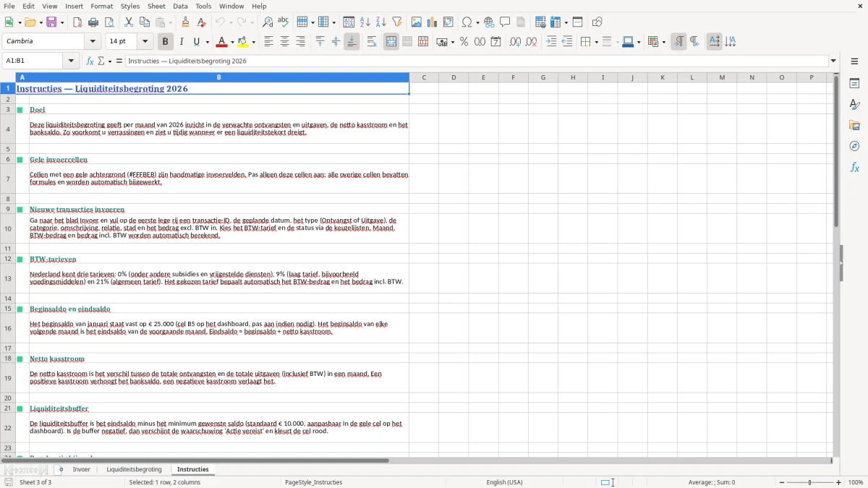Viewport: 868px width, 488px height.
Task: Open the 14 pt font size dropdown
Action: pos(145,42)
